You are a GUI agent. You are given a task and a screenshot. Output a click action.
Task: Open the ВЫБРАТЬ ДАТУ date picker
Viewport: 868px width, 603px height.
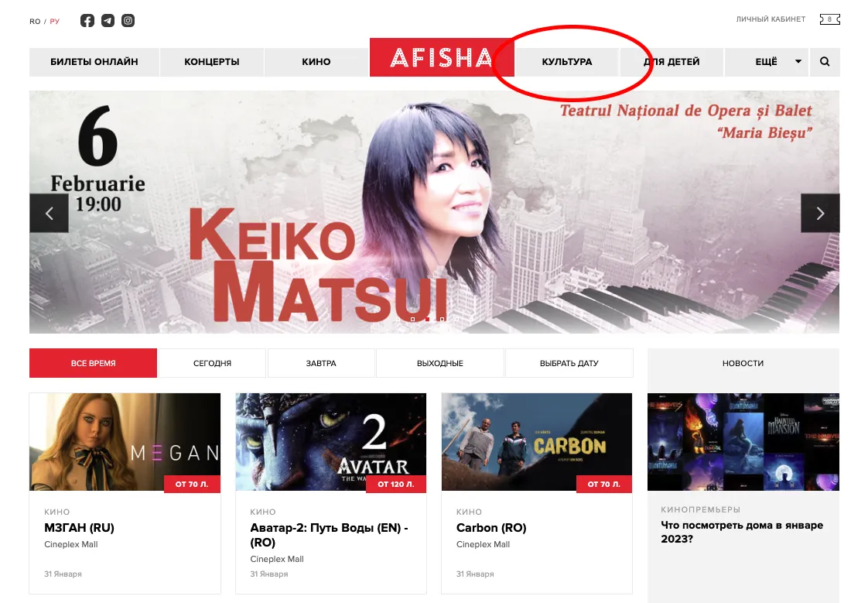pos(569,363)
